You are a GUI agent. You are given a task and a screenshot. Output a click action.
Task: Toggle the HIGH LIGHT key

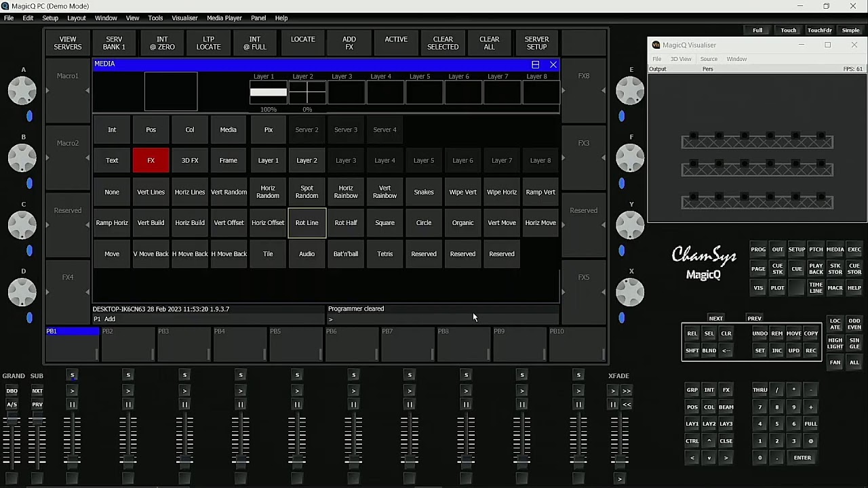tap(835, 344)
